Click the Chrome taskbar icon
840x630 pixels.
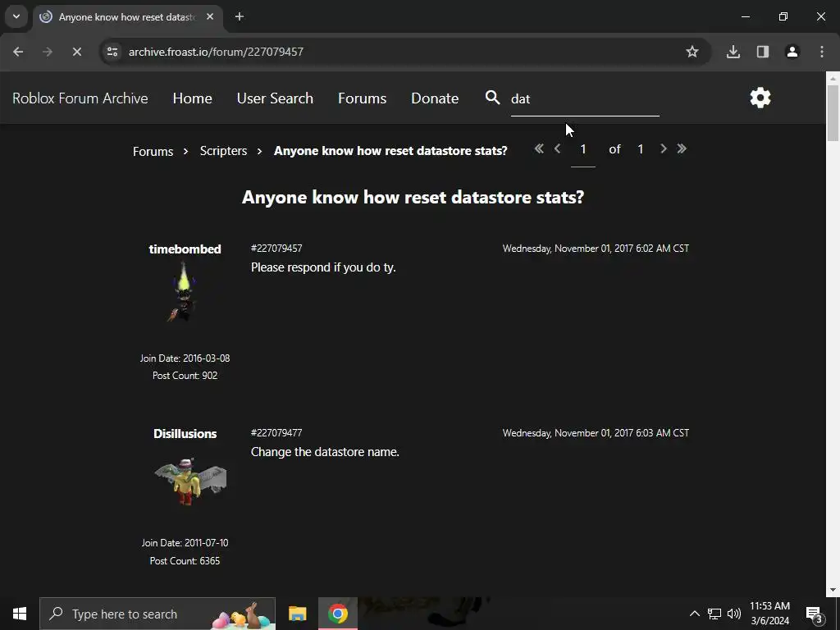(x=337, y=614)
